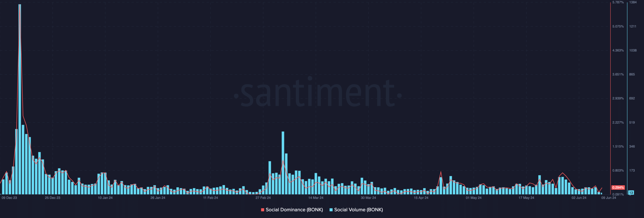644x218 pixels.
Task: Select the 02 Jun 24 date label
Action: (x=579, y=198)
